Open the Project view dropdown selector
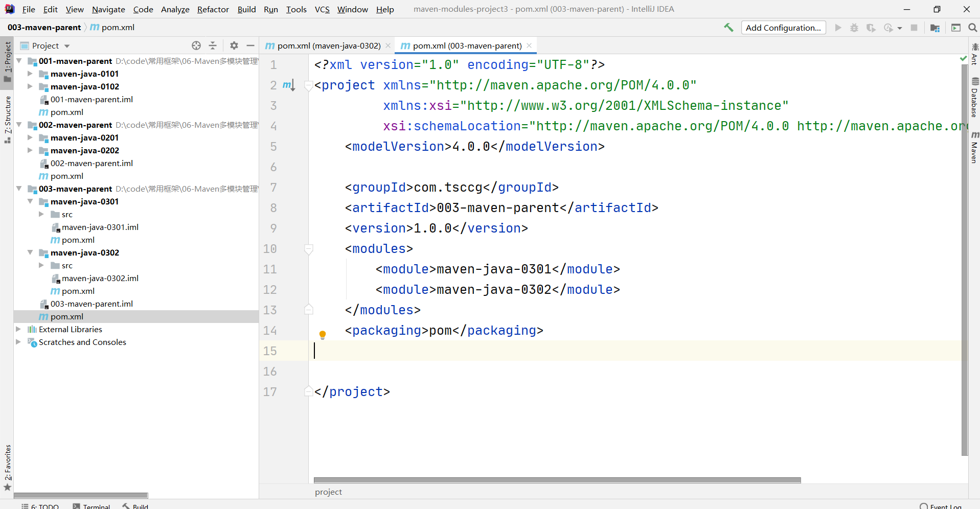Screen dimensions: 980x509 [45, 45]
